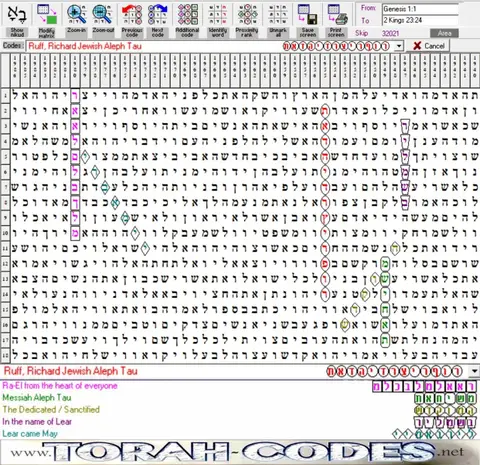The height and width of the screenshot is (465, 480).
Task: Click the gray Area button
Action: (444, 33)
